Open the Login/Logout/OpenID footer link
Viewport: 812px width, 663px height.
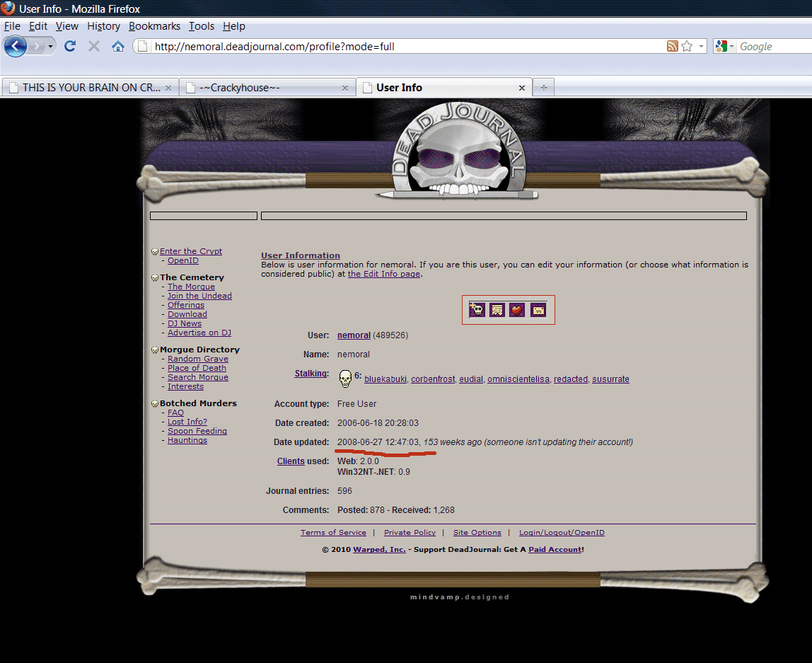[562, 533]
